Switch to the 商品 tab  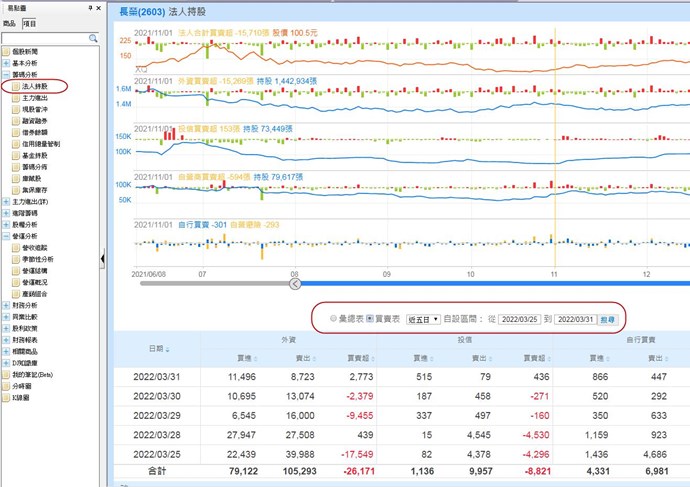10,21
